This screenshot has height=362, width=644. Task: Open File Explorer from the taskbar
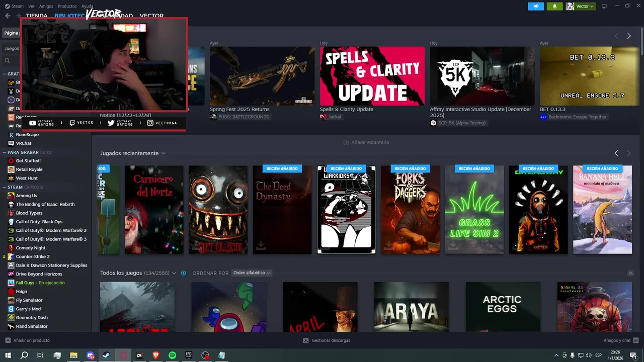(73, 355)
